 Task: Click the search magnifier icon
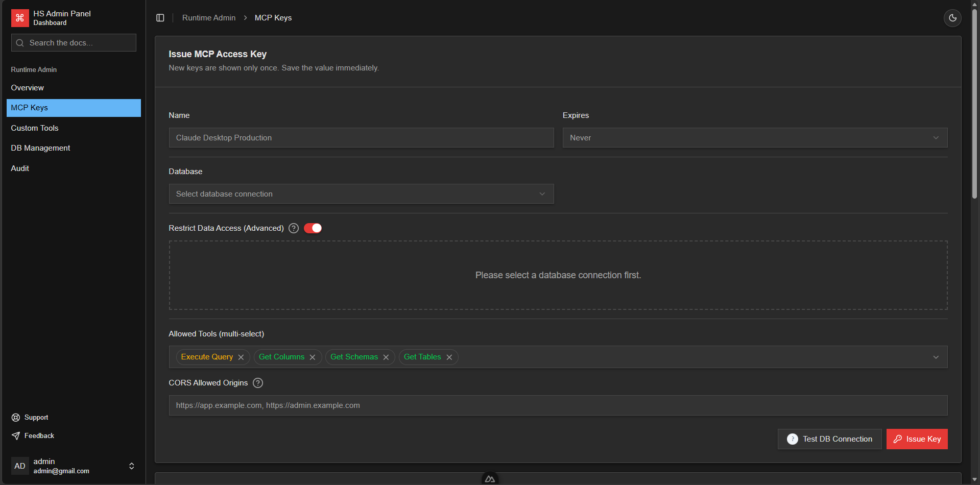click(x=20, y=43)
